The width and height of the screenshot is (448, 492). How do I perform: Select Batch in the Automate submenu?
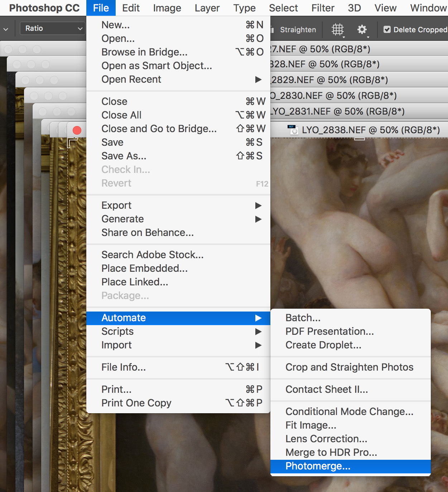(x=303, y=318)
